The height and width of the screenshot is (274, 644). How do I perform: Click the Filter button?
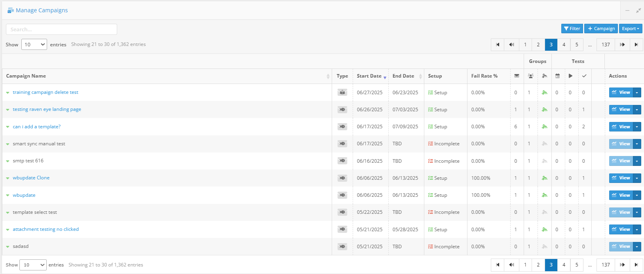[x=572, y=29]
